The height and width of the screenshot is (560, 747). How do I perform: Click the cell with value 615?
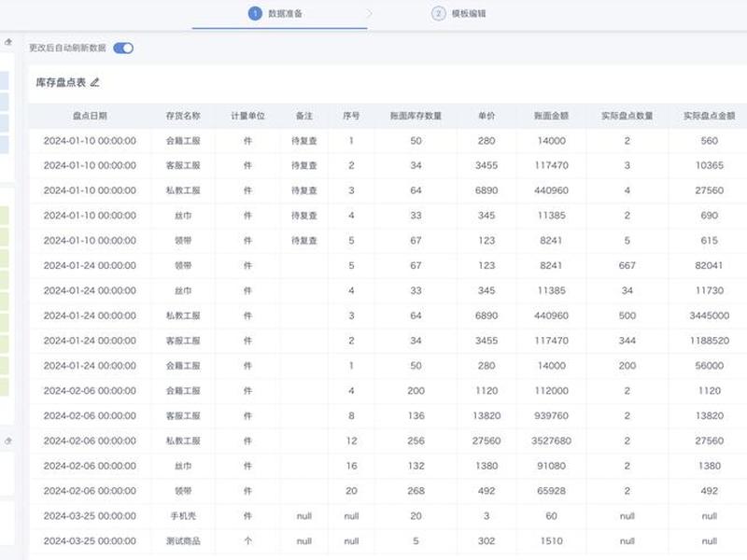(x=710, y=241)
